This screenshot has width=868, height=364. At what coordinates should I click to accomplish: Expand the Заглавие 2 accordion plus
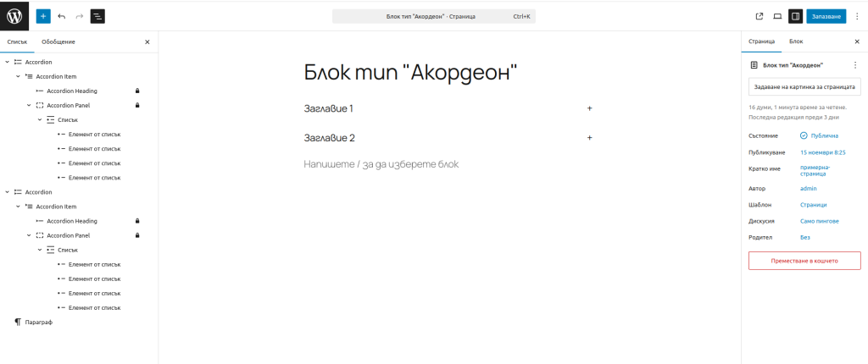[589, 138]
